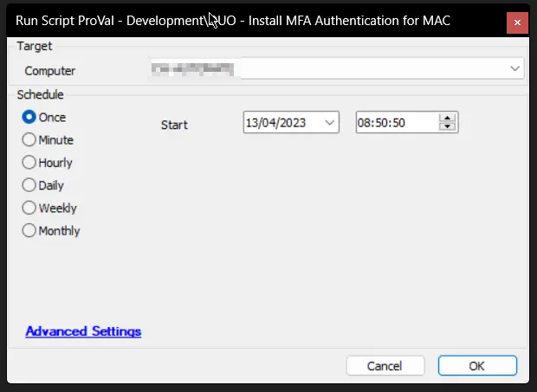The image size is (537, 392).
Task: Increase start time with up spinner
Action: tap(447, 118)
